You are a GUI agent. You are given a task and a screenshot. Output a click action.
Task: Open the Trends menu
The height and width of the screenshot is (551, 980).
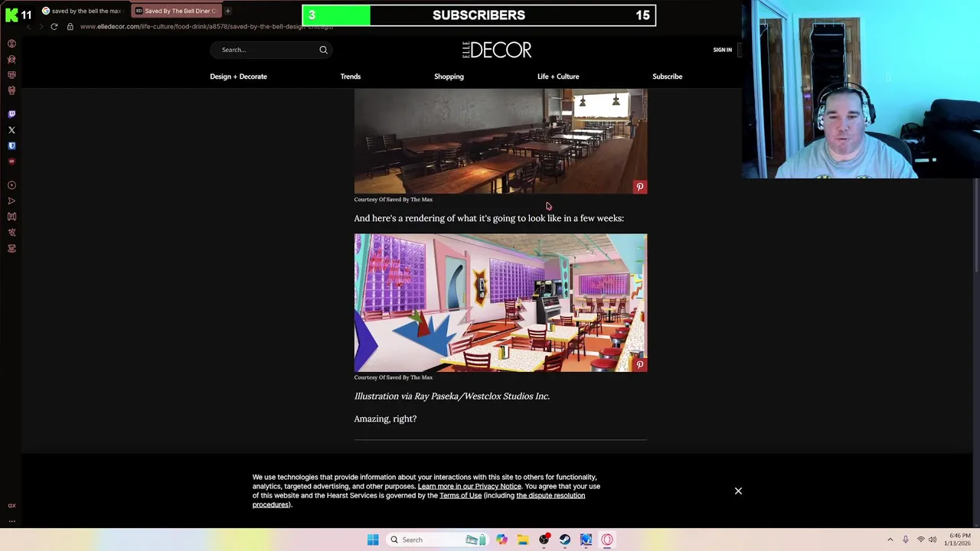point(351,77)
